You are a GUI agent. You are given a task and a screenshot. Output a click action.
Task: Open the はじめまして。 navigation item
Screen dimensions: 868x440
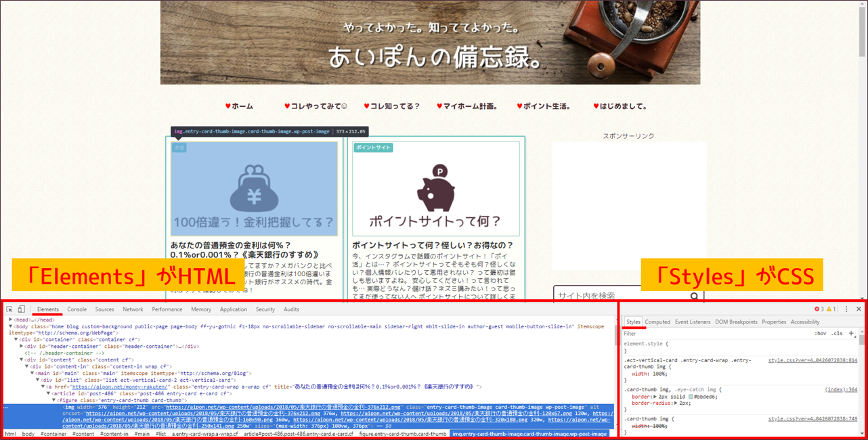click(620, 106)
